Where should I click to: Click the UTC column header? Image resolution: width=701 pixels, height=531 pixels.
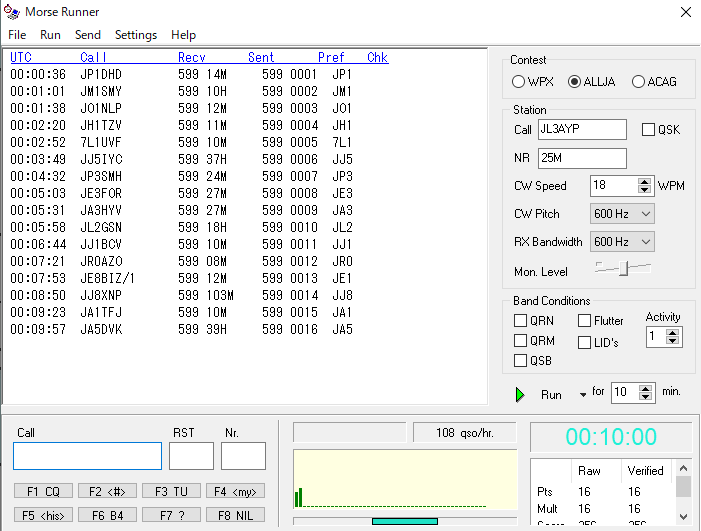tap(21, 57)
